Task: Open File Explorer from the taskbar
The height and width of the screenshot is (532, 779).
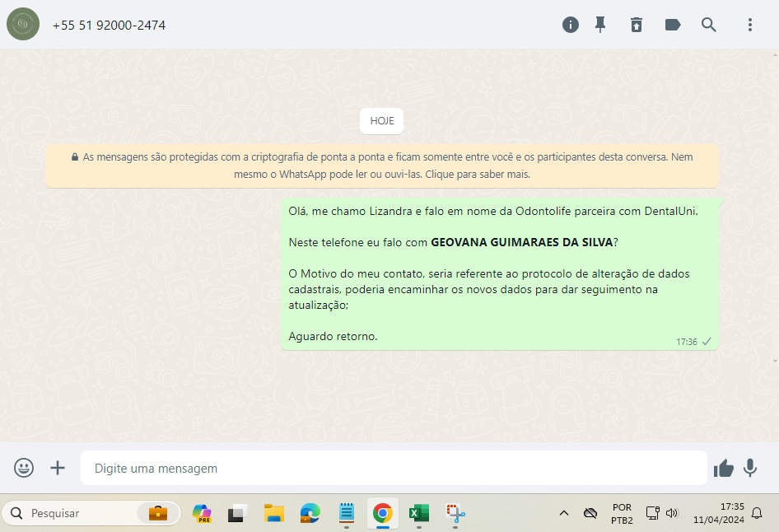Action: pyautogui.click(x=273, y=513)
